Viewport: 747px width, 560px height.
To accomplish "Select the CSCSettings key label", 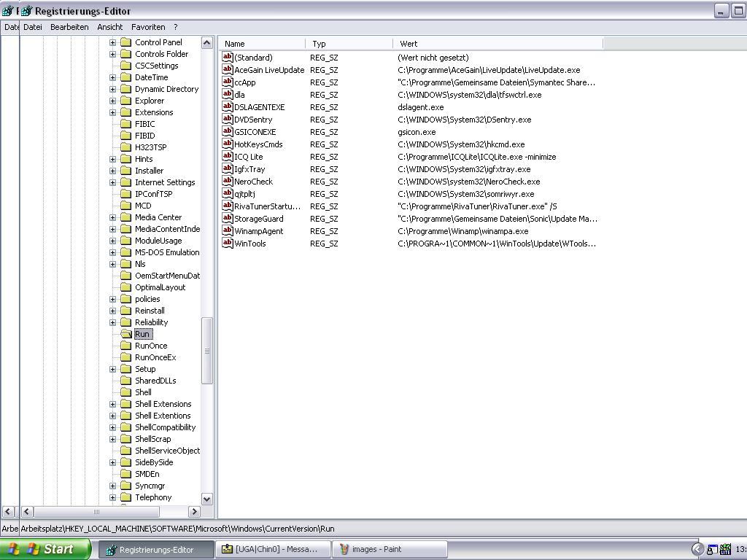I will pyautogui.click(x=156, y=66).
